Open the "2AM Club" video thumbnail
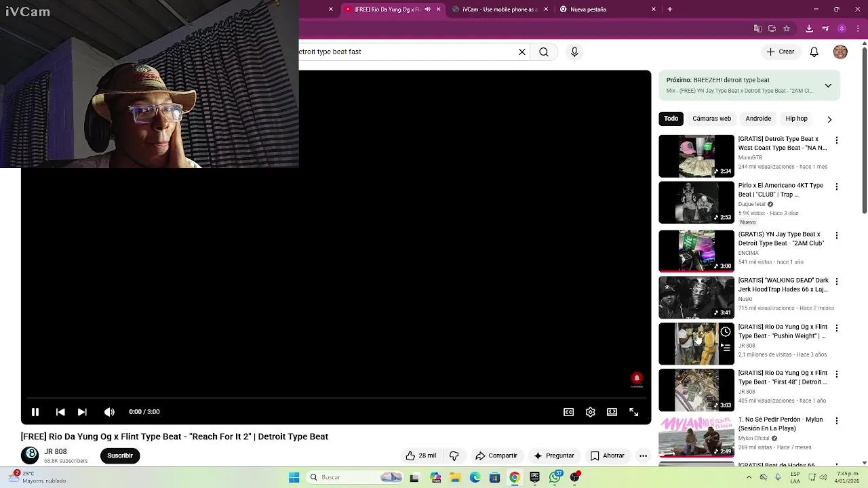 click(x=696, y=251)
